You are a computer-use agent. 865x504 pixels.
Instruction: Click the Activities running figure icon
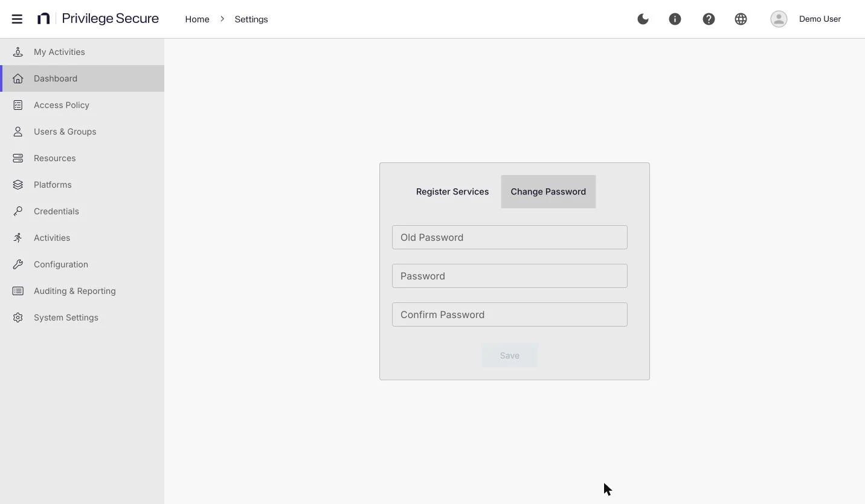pos(18,238)
